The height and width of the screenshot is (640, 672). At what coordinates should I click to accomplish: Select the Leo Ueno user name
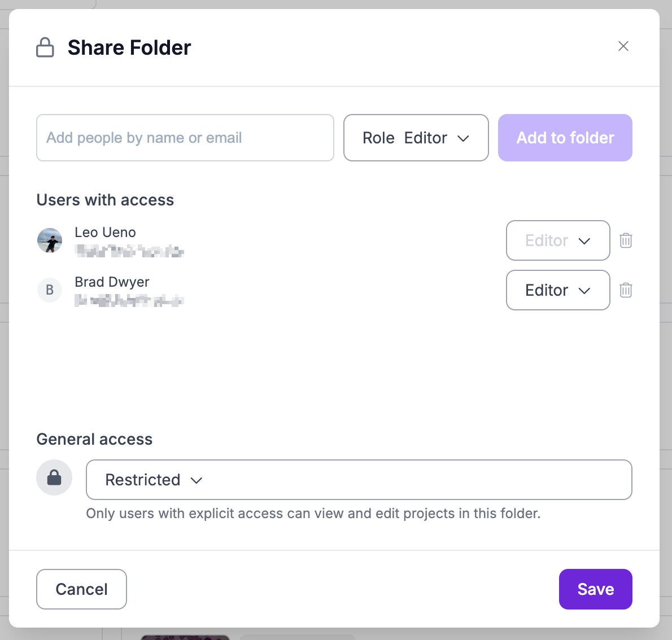coord(106,233)
